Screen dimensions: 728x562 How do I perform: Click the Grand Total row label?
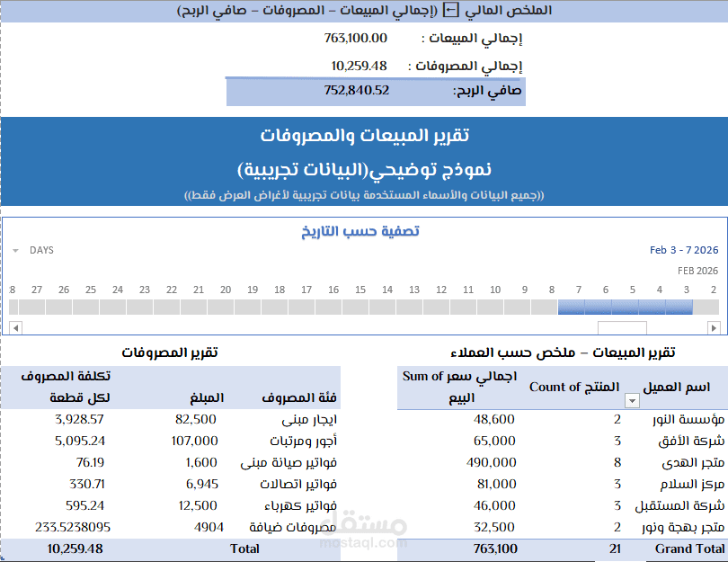pos(690,549)
